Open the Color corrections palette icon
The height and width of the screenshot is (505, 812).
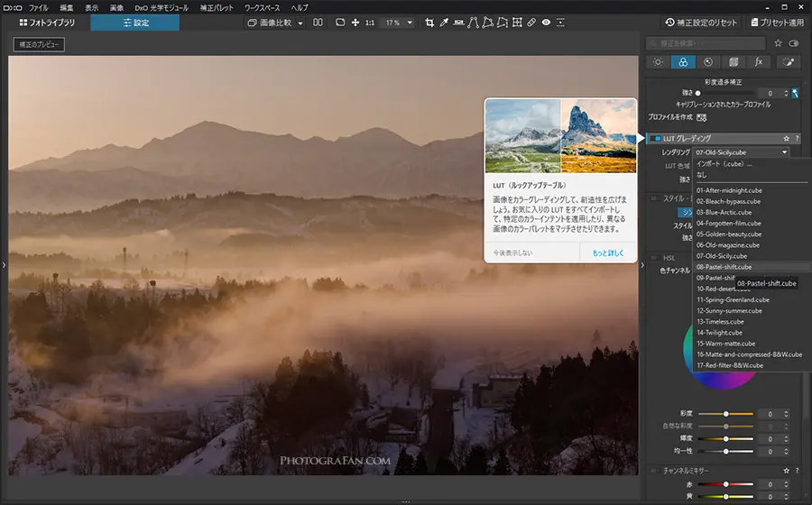[x=683, y=62]
